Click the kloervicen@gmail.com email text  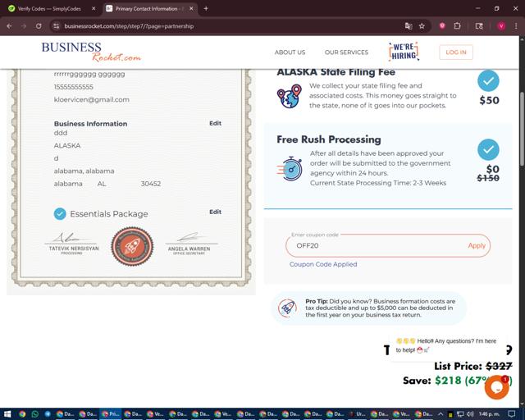click(91, 99)
